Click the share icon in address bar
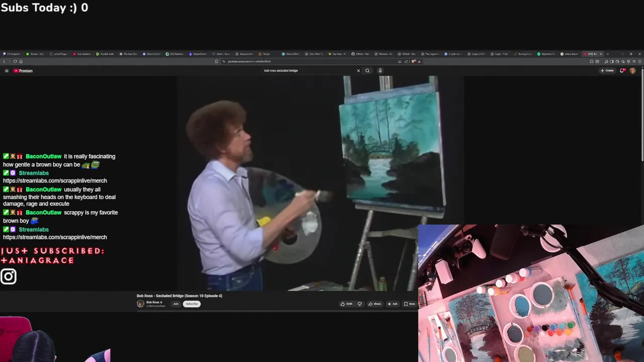The height and width of the screenshot is (362, 644). 406,61
